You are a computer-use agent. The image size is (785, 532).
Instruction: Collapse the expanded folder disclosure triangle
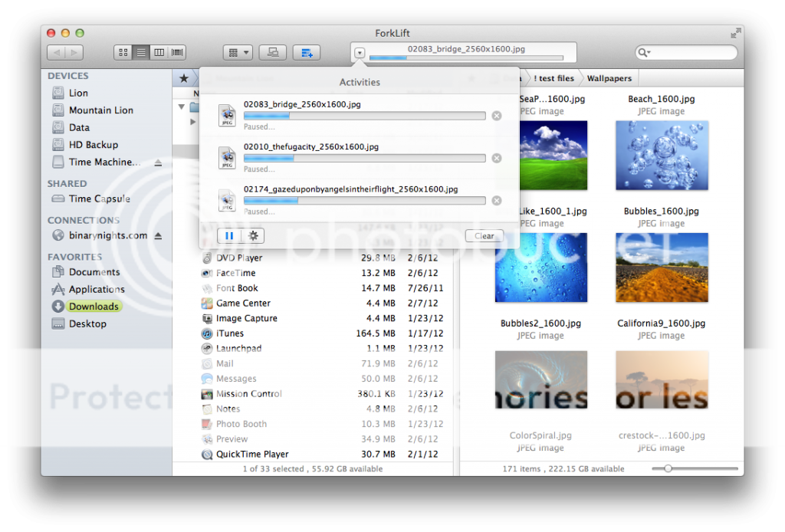click(182, 107)
